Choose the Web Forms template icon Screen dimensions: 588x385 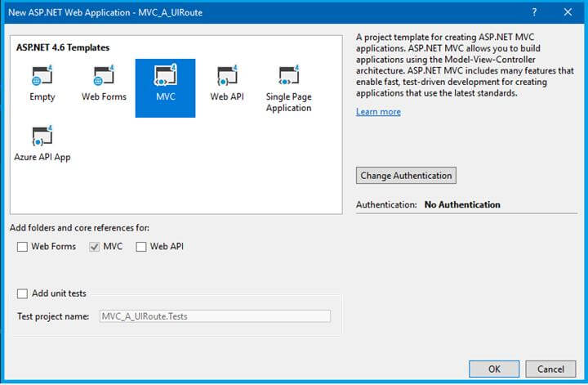(104, 75)
